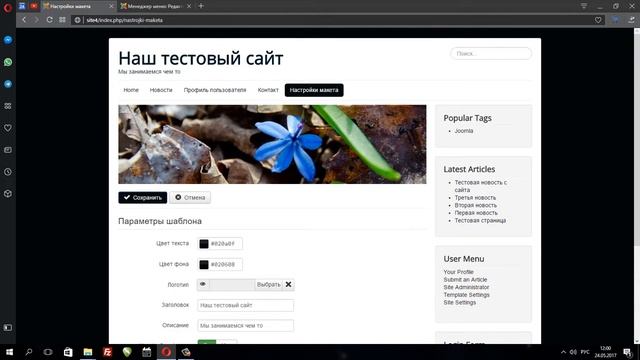Viewport: 640px width, 360px height.
Task: Open Personal news icon in sidebar
Action: tap(8, 150)
